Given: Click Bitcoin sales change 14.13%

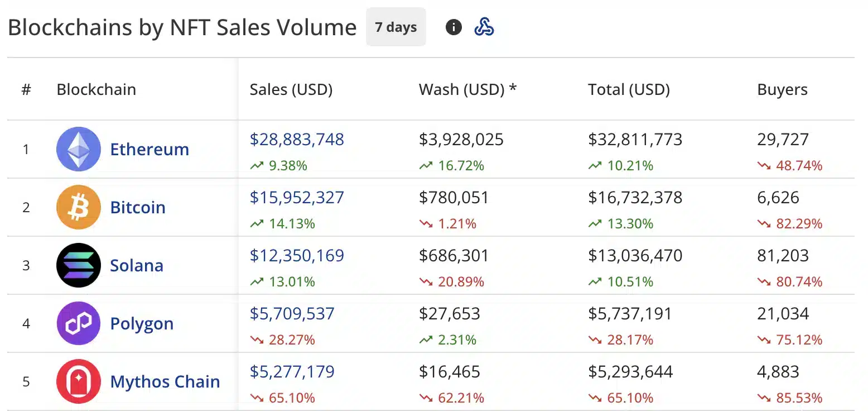Looking at the screenshot, I should click(282, 224).
